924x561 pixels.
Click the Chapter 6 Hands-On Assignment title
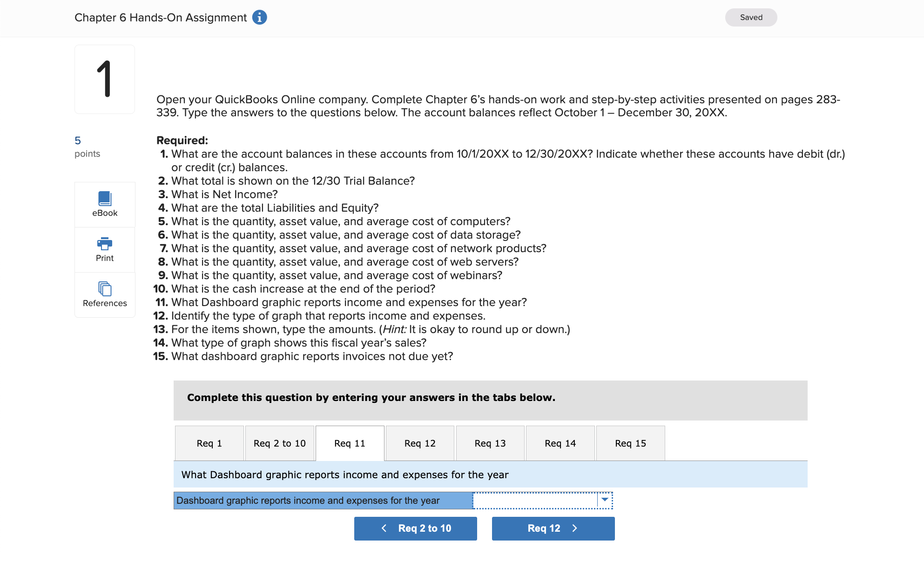point(161,18)
